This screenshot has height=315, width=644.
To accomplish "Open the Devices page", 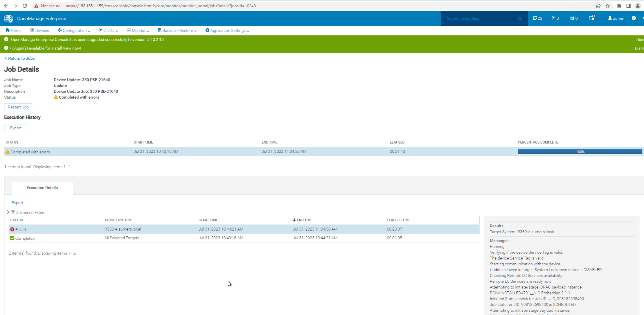I will 40,31.
